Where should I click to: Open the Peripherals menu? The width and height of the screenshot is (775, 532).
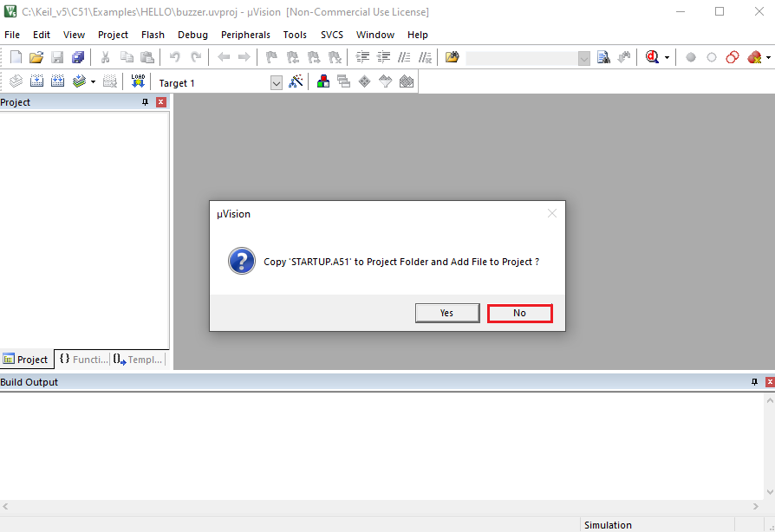[245, 35]
